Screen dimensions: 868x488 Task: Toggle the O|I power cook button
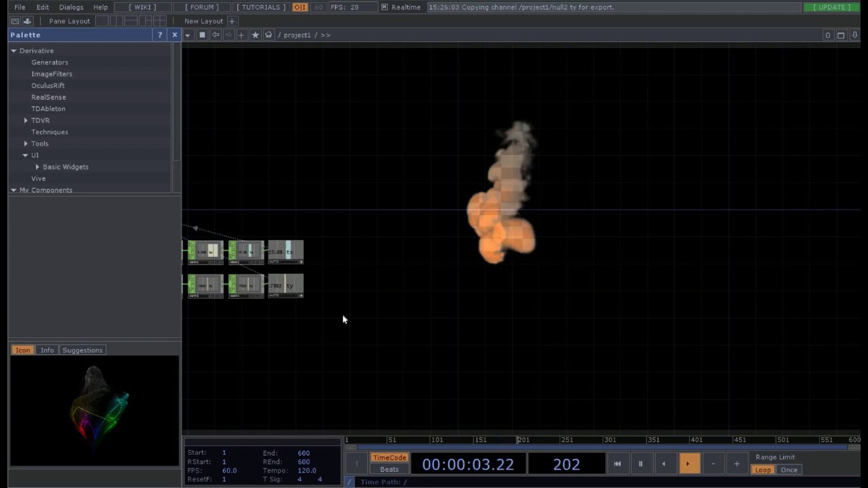[x=300, y=7]
